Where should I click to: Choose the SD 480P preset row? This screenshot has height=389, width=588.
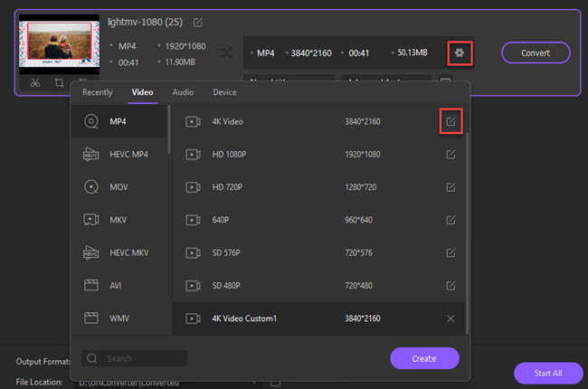tap(318, 286)
